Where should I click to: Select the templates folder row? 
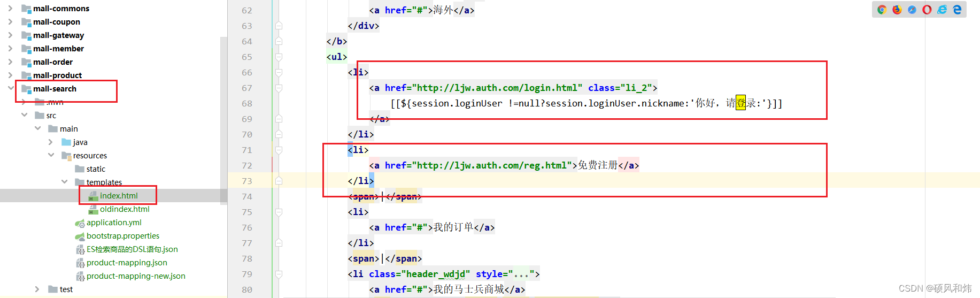click(x=104, y=182)
